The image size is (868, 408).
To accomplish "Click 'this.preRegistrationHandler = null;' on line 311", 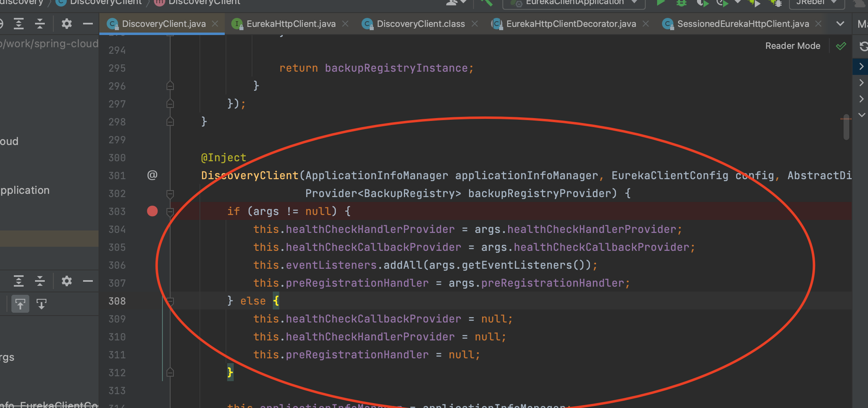I will (367, 355).
